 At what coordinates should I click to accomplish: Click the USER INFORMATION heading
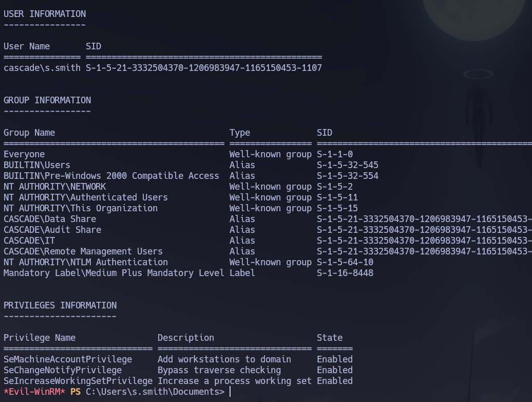tap(44, 14)
